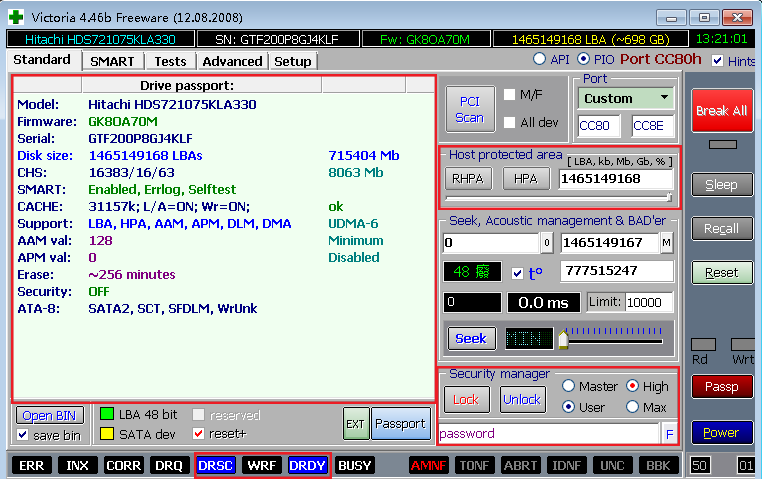Toggle the Hints checkbox
The height and width of the screenshot is (479, 762).
pos(717,60)
